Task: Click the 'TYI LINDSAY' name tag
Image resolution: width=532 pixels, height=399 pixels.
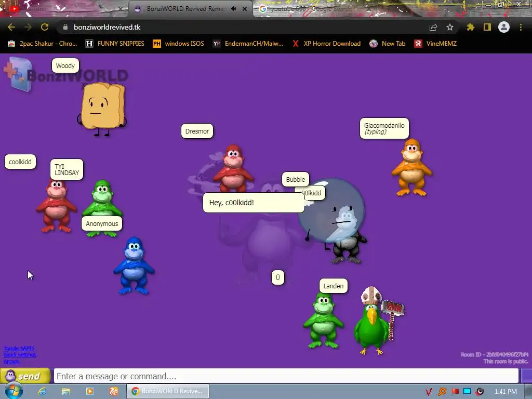Action: click(66, 170)
